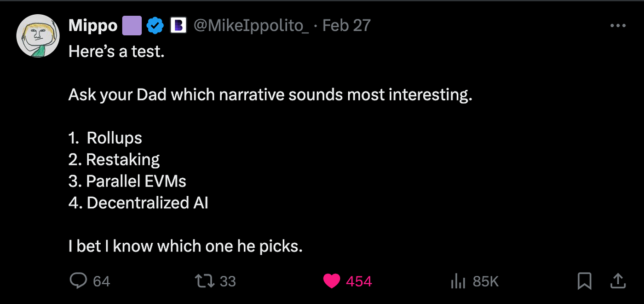The width and height of the screenshot is (644, 304).
Task: Open Mippo's profile avatar picture
Action: (x=38, y=38)
